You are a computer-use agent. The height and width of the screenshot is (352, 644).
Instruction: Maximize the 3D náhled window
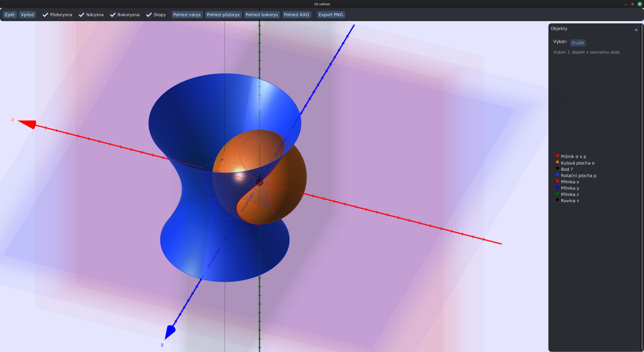coord(633,4)
